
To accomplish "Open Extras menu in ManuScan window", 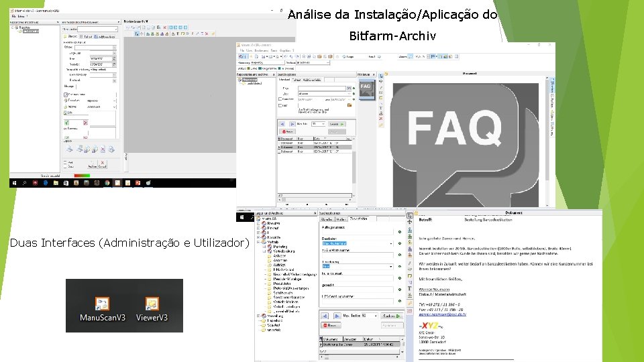I will pyautogui.click(x=21, y=16).
